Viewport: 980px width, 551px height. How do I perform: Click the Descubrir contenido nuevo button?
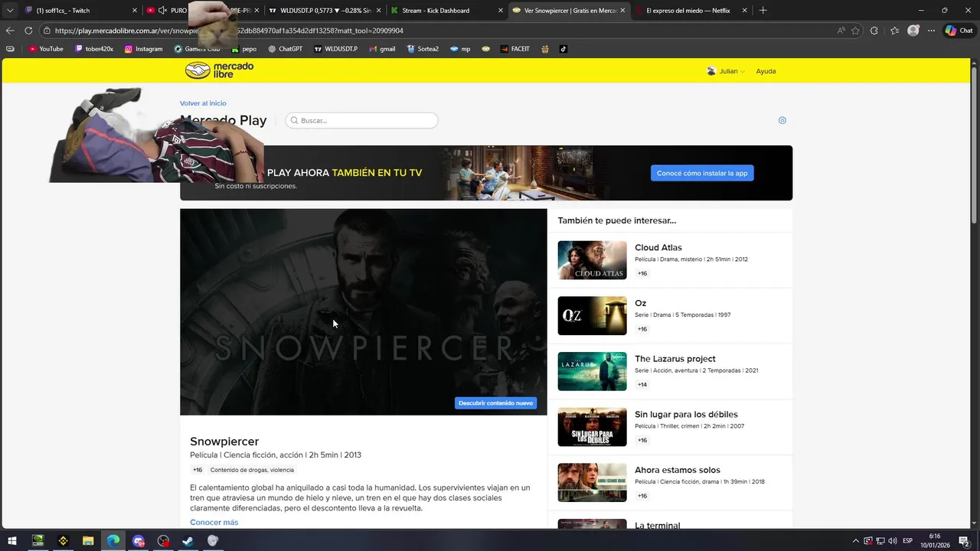click(x=495, y=403)
